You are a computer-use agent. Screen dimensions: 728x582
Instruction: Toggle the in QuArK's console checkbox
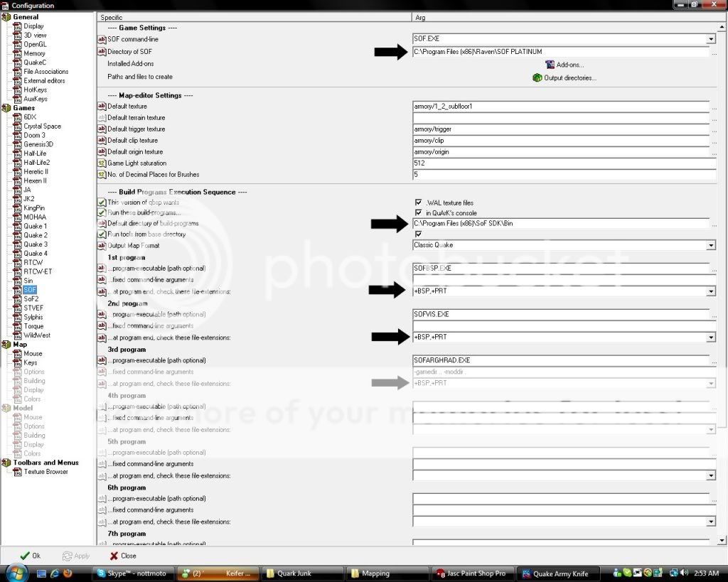point(418,212)
